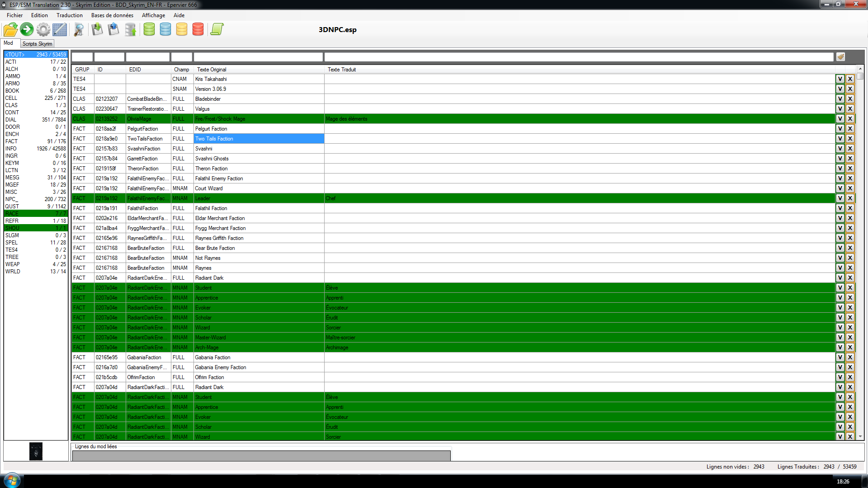This screenshot has height=488, width=868.
Task: Validate the Bladebinder row with V button
Action: tap(840, 99)
